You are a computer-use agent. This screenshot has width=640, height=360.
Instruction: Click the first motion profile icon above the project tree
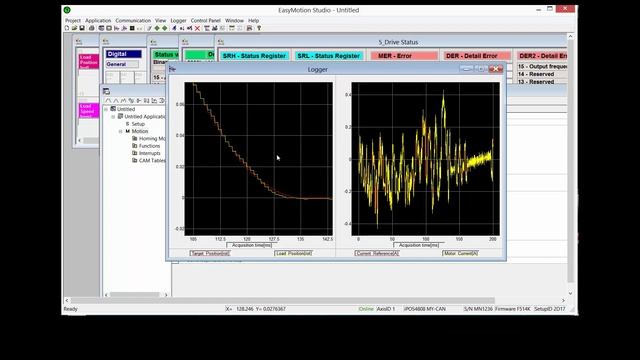pyautogui.click(x=108, y=100)
